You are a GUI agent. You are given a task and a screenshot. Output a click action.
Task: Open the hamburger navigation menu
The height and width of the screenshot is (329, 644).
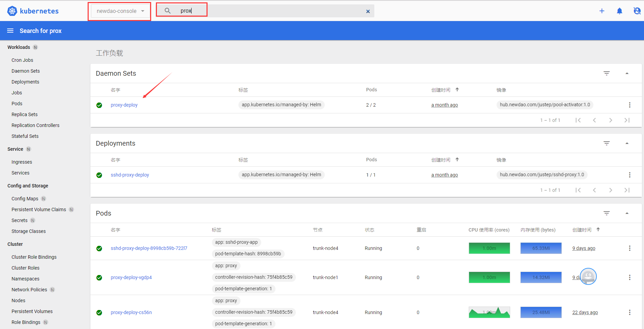point(10,31)
